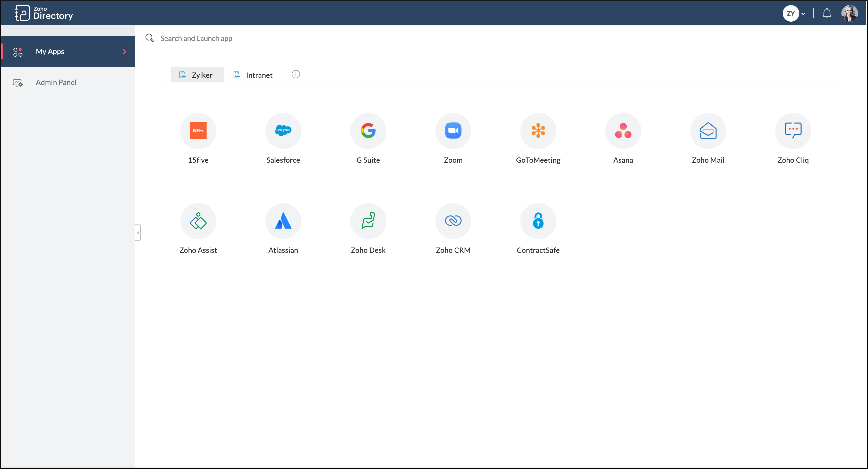Open the Zoom app
Screen dimensions: 868x469
coord(453,131)
